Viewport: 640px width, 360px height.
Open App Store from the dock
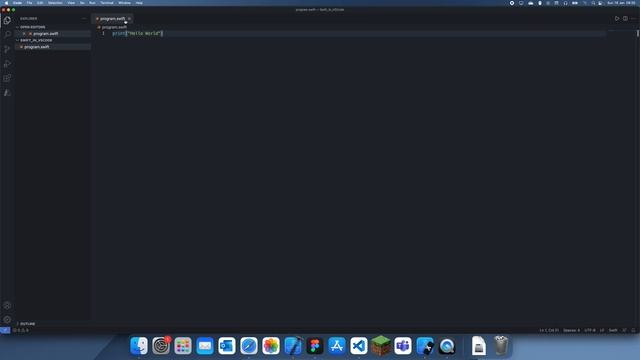pos(337,346)
